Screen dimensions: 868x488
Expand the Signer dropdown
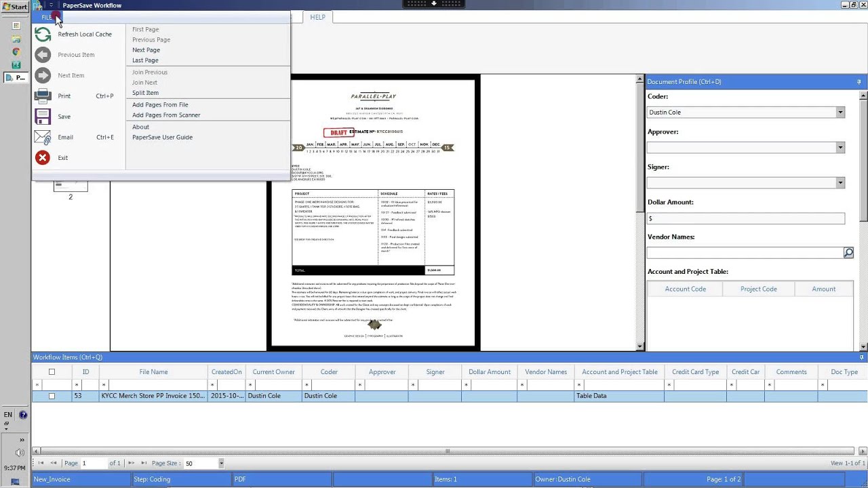(x=840, y=183)
